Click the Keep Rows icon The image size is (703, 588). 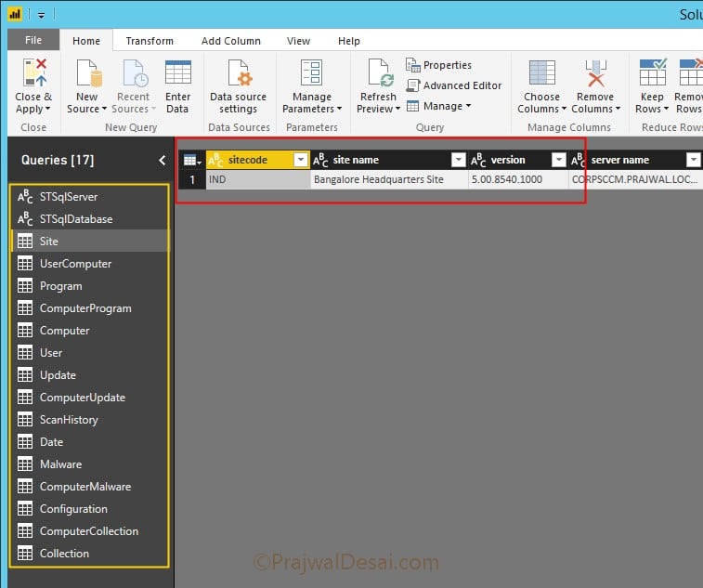pyautogui.click(x=653, y=72)
